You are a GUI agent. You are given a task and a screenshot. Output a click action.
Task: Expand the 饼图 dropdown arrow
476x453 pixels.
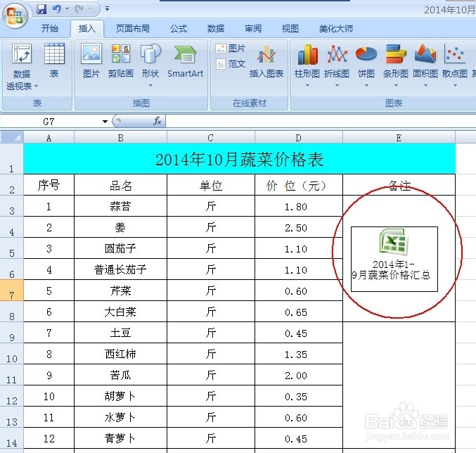coord(366,86)
